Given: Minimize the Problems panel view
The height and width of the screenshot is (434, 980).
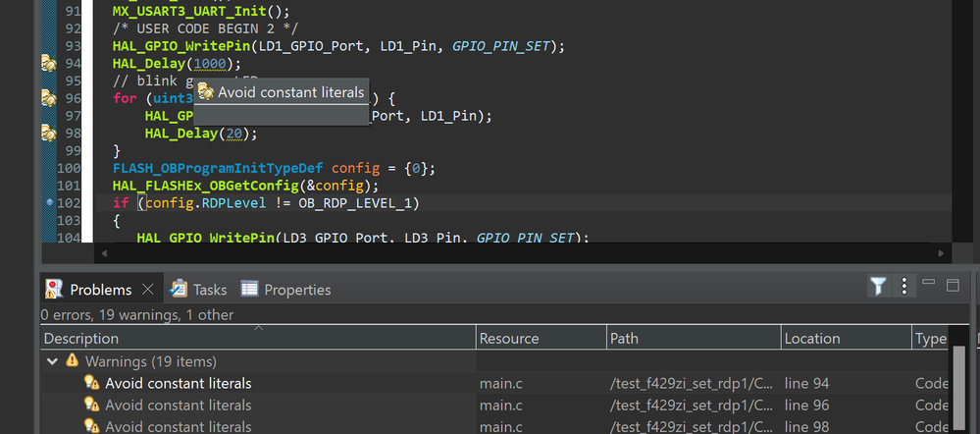Looking at the screenshot, I should click(928, 284).
